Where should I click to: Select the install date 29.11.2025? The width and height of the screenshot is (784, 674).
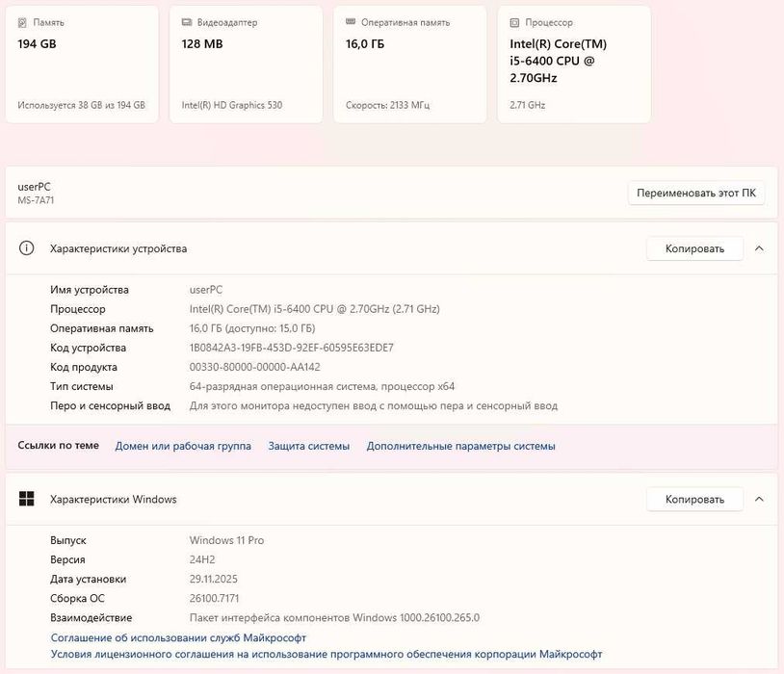[214, 579]
